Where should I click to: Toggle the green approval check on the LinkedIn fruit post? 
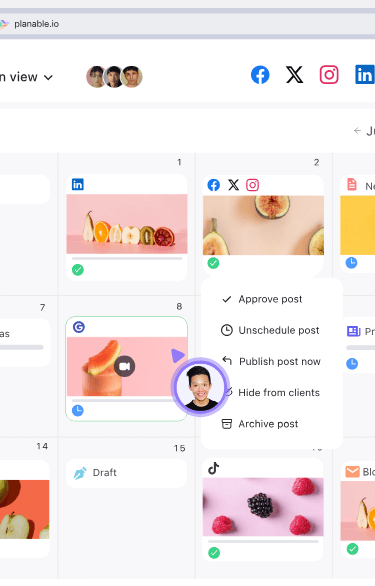(x=78, y=269)
